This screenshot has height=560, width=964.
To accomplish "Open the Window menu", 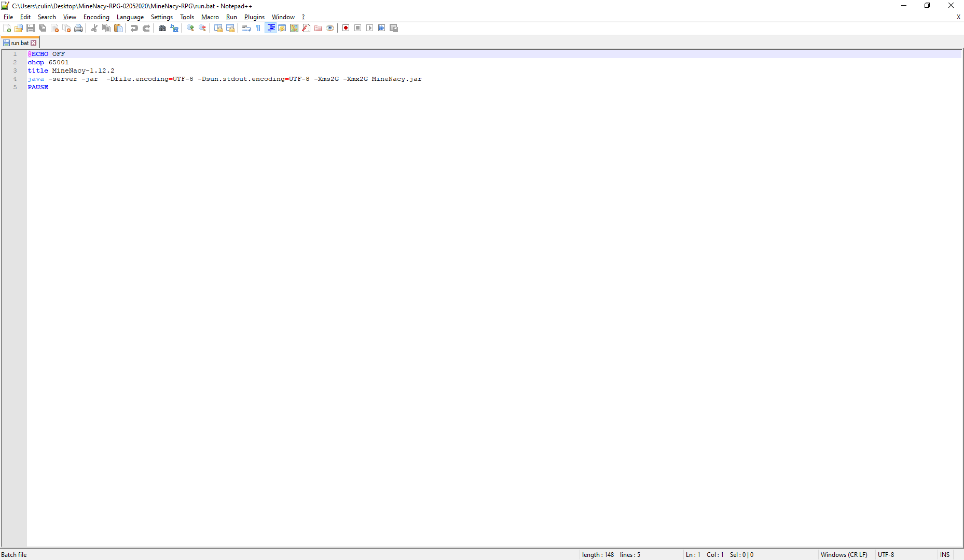I will coord(283,17).
